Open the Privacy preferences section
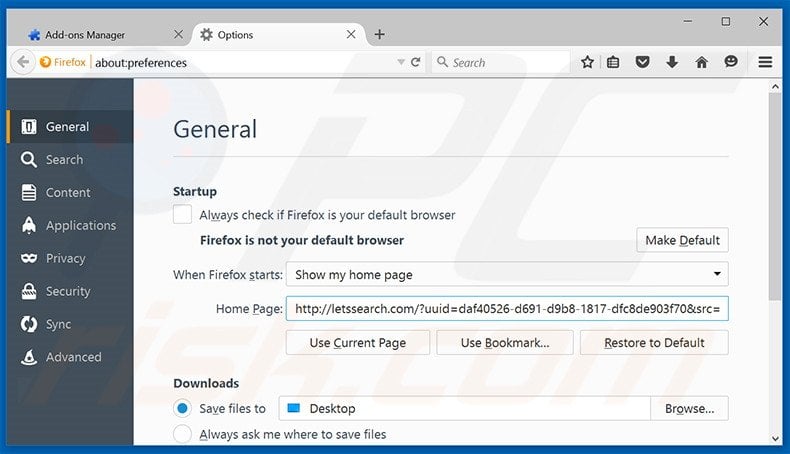Screen dimensions: 790x454 tap(70, 258)
